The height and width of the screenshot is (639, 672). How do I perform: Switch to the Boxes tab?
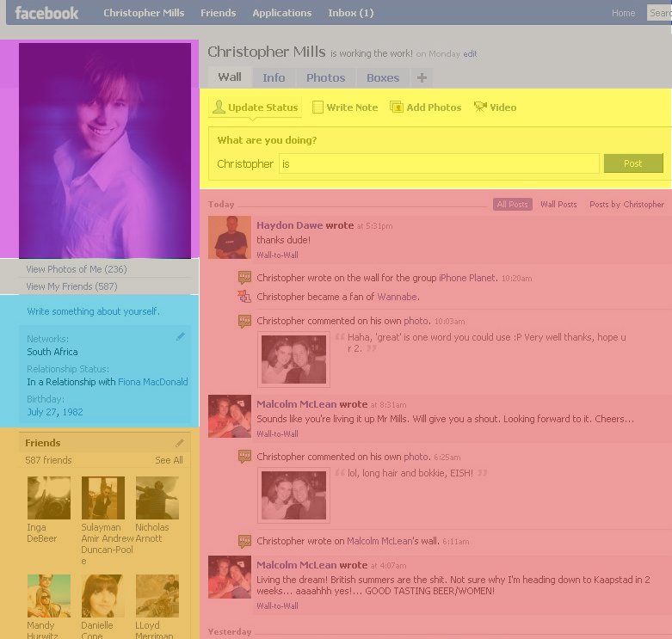[x=383, y=77]
